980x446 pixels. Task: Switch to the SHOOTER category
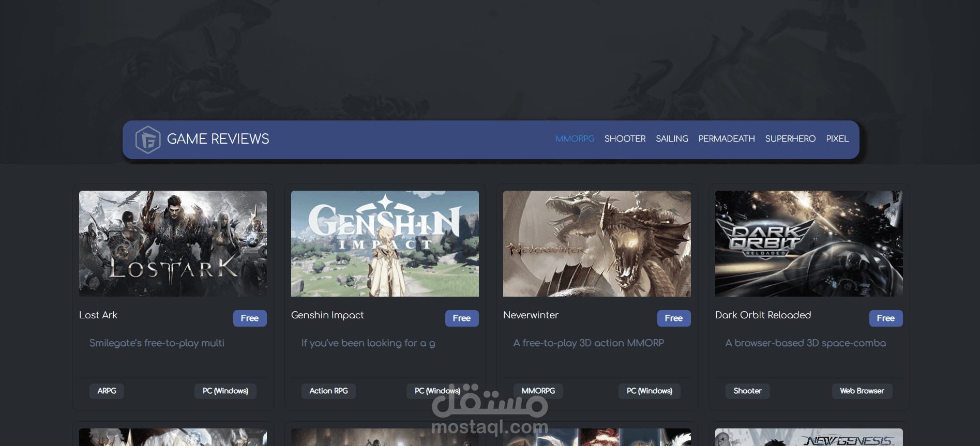click(625, 139)
